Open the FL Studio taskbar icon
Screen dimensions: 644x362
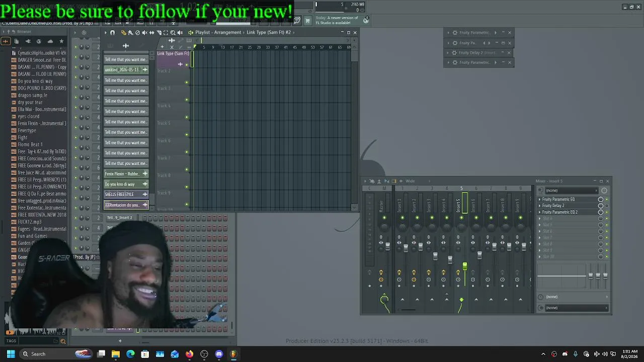pos(233,354)
